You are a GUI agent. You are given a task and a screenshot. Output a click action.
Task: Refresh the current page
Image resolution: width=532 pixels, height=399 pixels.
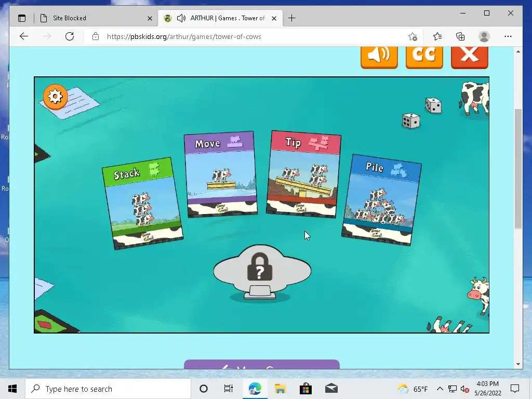(x=70, y=36)
